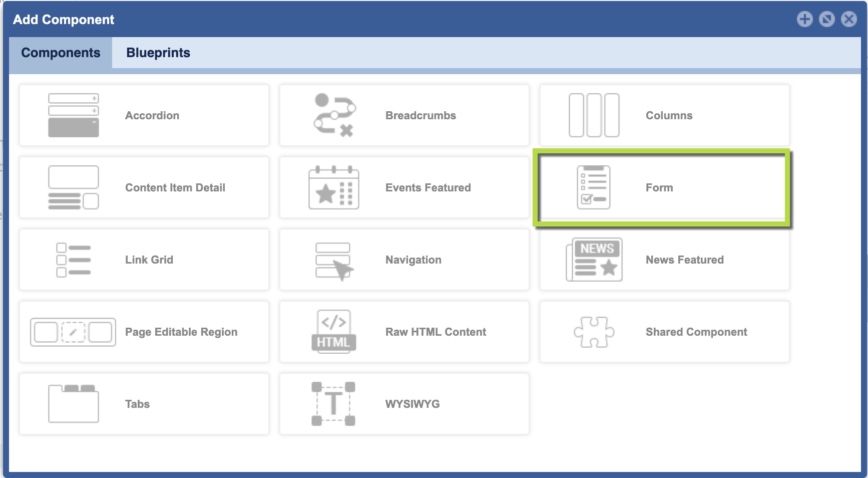The image size is (868, 478).
Task: Close the Add Component dialog
Action: pos(848,19)
